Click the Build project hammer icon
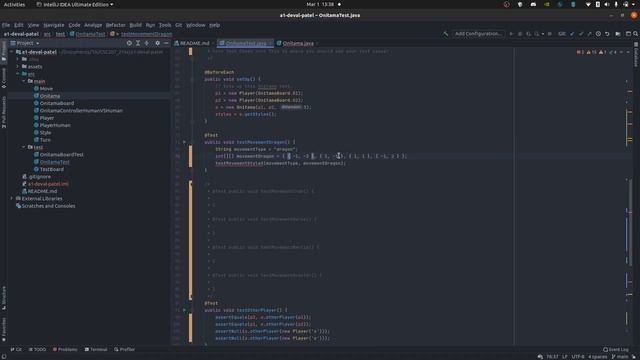640x360 pixels. (445, 34)
